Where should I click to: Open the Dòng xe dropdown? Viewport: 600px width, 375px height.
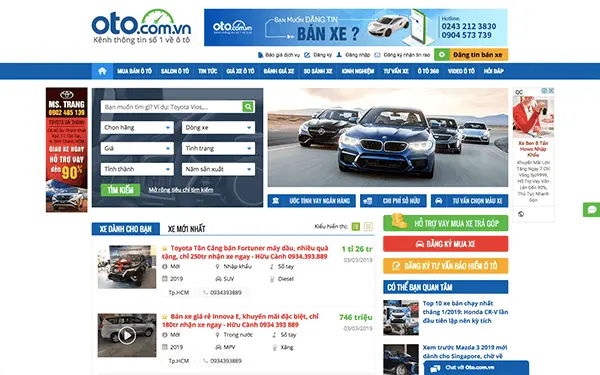click(218, 127)
